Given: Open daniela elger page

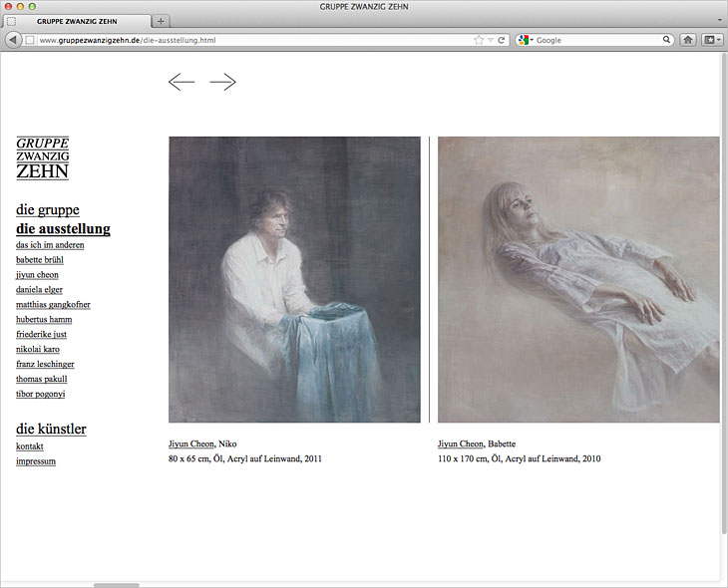Looking at the screenshot, I should click(x=40, y=290).
